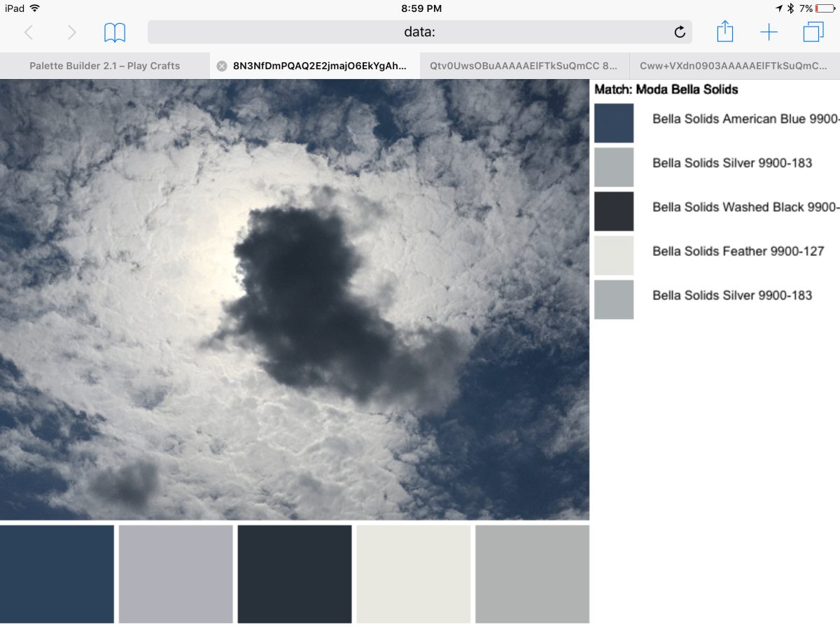Switch to Palette Builder 2.1 tab
This screenshot has height=629, width=840.
105,66
